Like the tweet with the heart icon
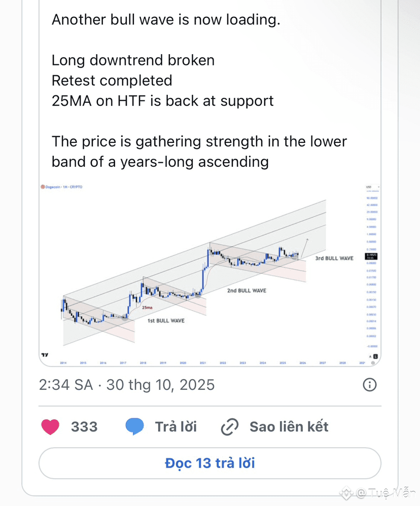 coord(50,427)
